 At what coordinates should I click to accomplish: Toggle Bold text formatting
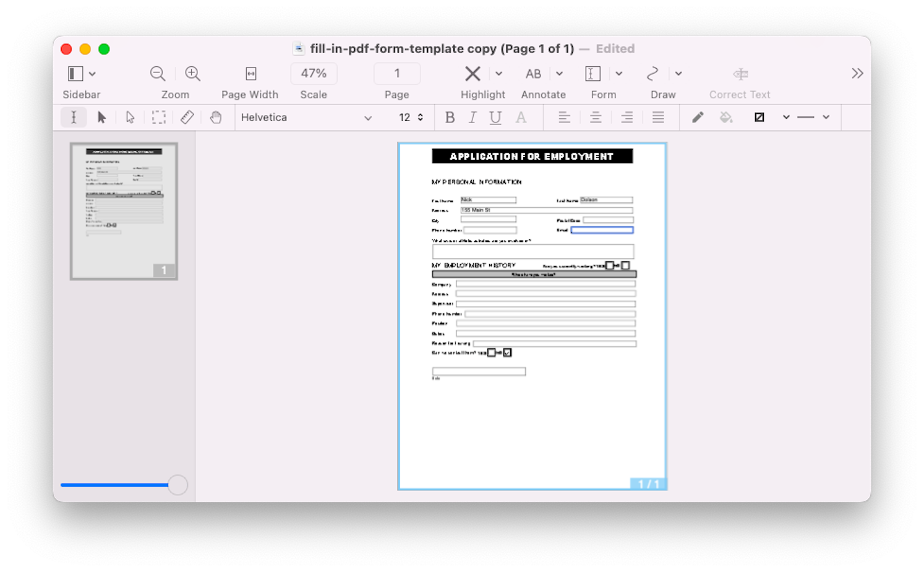[450, 117]
